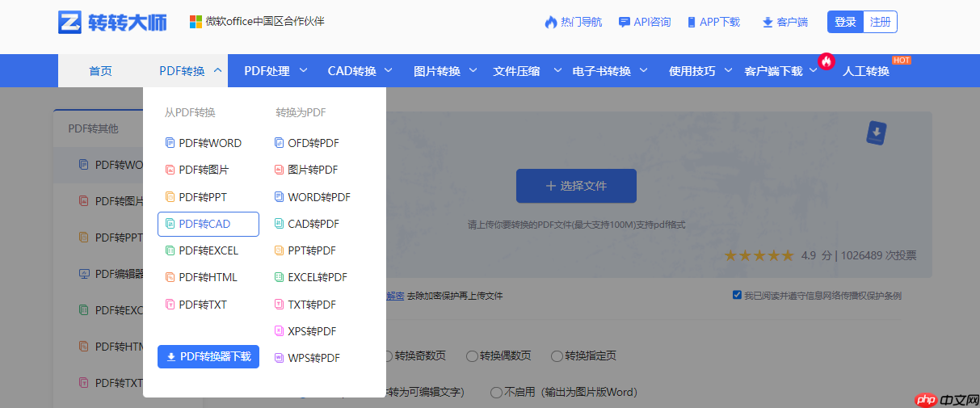
Task: Click the Microsoft logo by 微软office中国区合作伙伴
Action: coord(196,22)
